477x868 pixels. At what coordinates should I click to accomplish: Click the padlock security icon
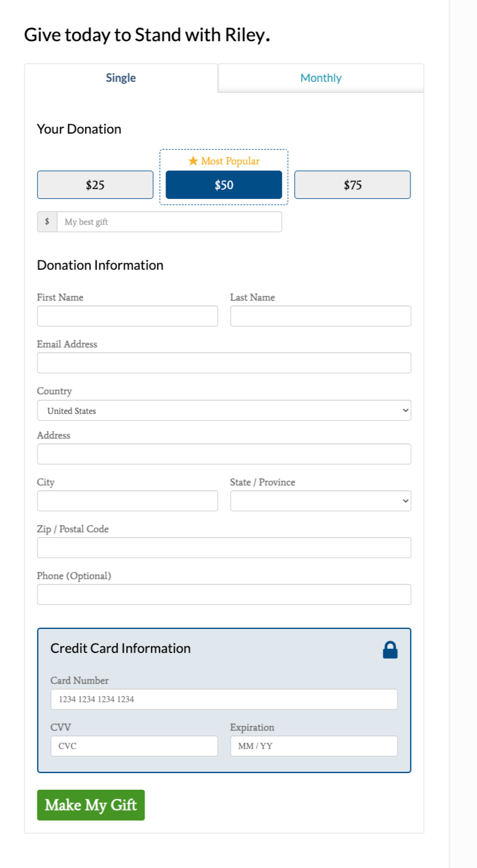pyautogui.click(x=390, y=650)
